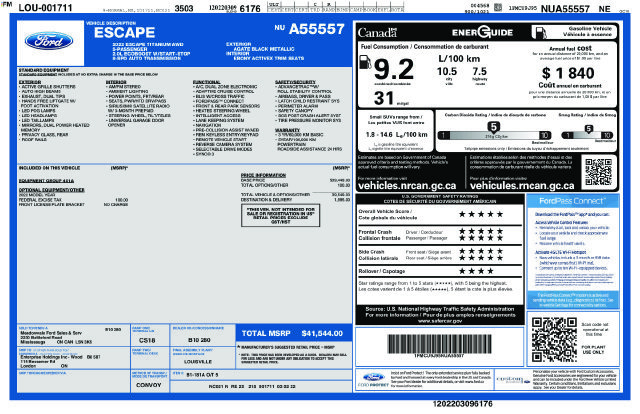
Task: Click the Carbon Dioxide Rating scale marker 5
Action: click(493, 127)
